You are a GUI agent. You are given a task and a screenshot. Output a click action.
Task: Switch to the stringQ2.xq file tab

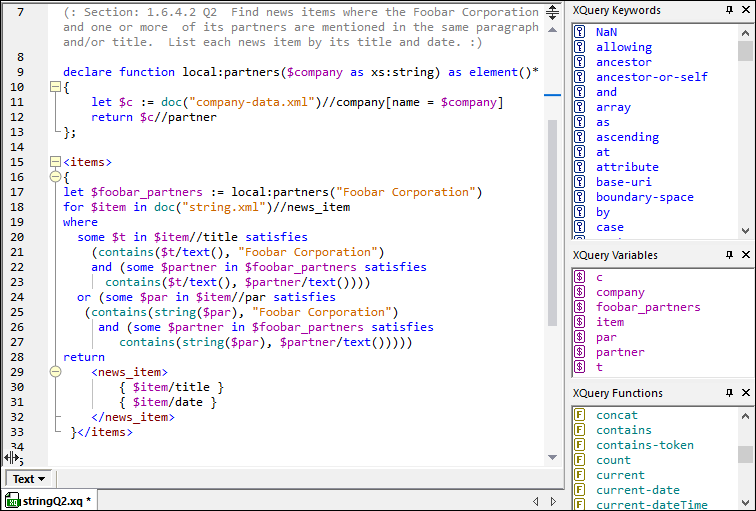(50, 500)
